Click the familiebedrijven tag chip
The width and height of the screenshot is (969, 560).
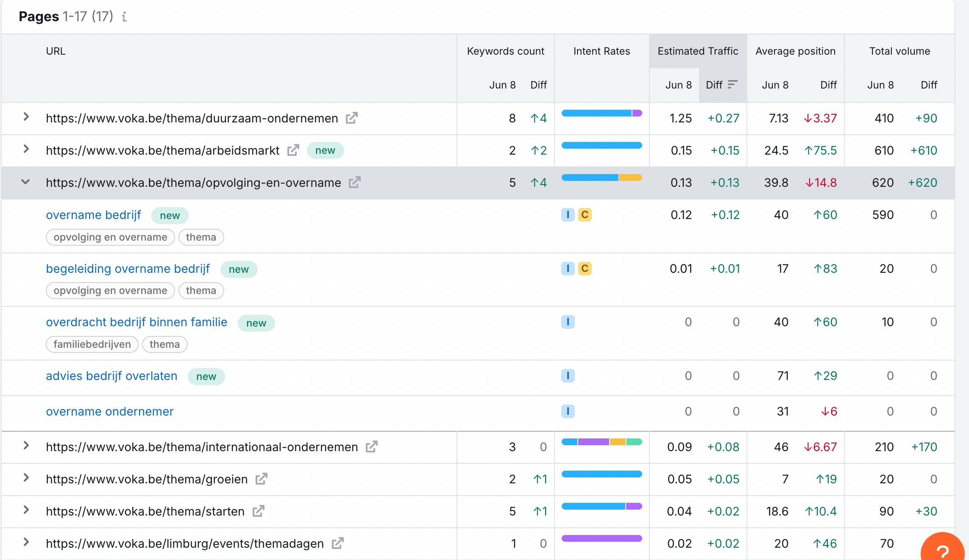coord(92,344)
